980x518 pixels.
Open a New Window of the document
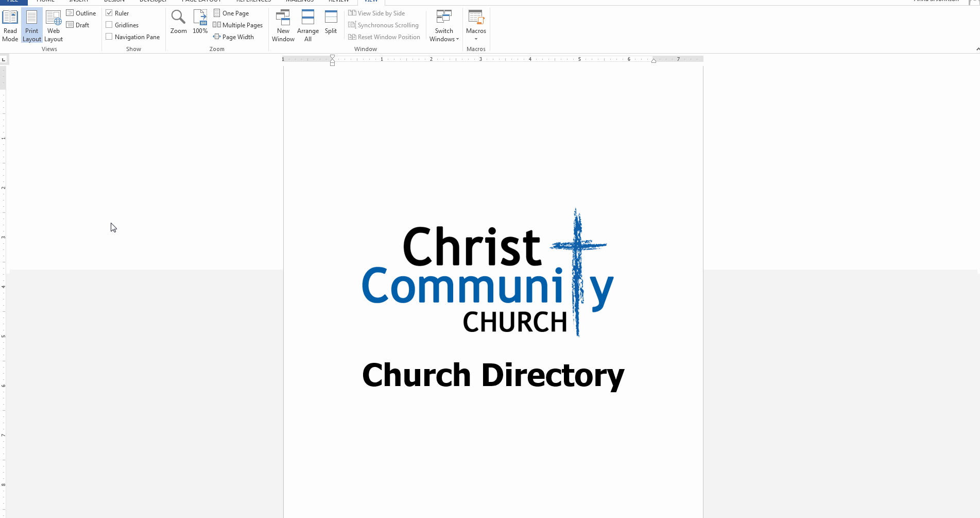pos(283,25)
